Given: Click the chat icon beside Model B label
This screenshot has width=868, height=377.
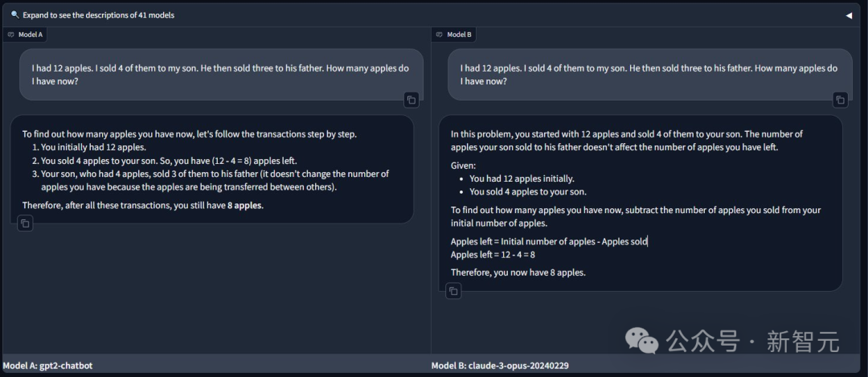Looking at the screenshot, I should [x=440, y=35].
